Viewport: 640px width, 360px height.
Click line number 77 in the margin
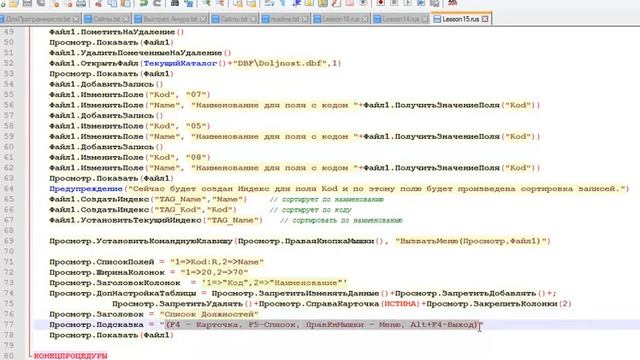click(x=9, y=325)
